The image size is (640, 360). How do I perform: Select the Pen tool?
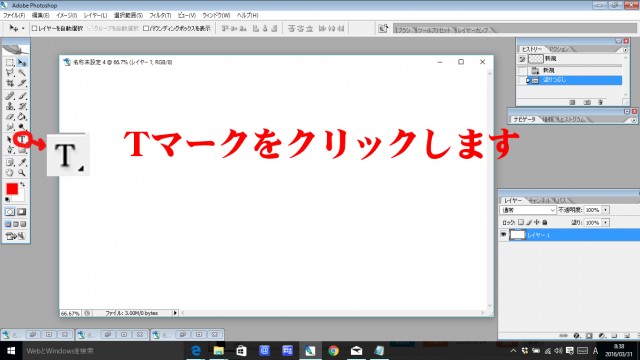pyautogui.click(x=10, y=150)
